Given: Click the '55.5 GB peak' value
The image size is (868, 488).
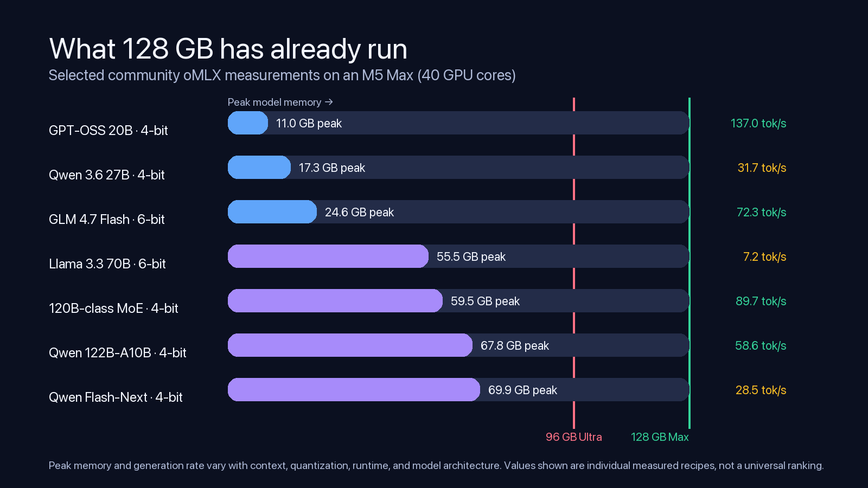Looking at the screenshot, I should click(x=471, y=257).
